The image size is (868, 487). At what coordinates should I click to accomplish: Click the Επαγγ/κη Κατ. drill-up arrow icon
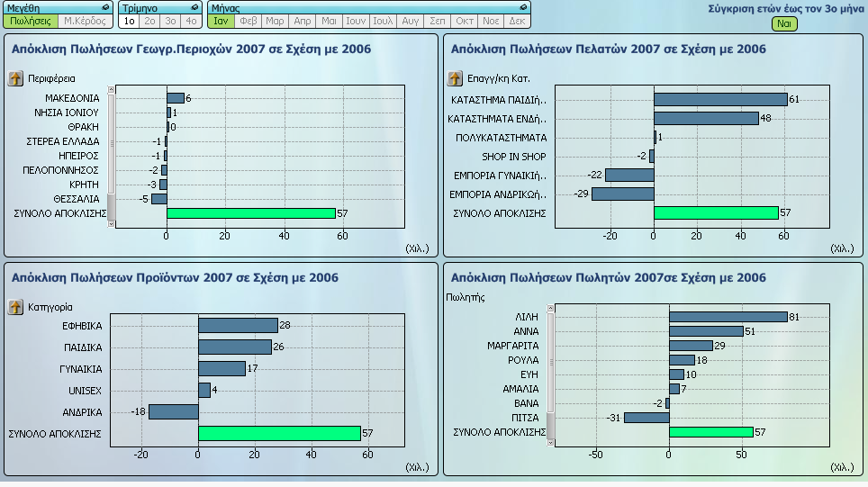tap(455, 78)
